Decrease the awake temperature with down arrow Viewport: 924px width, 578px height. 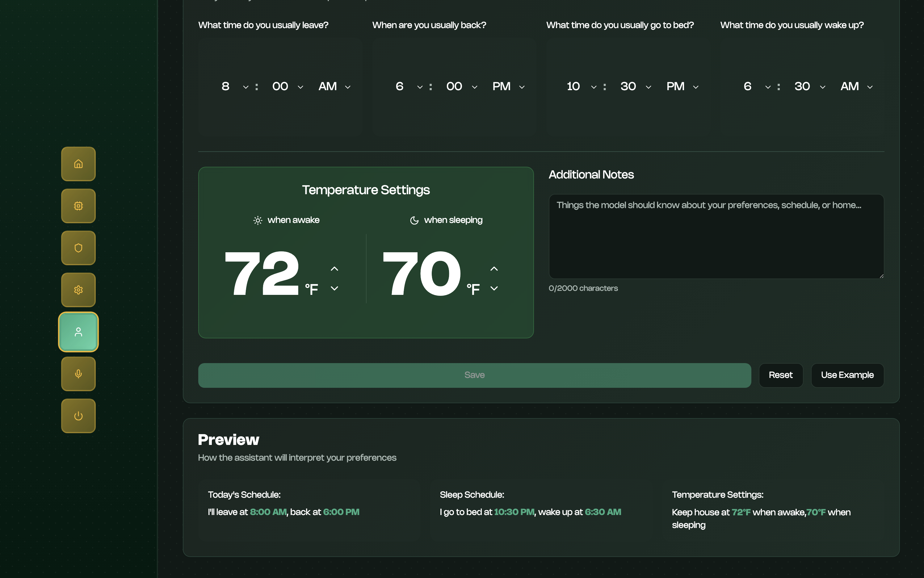click(334, 288)
